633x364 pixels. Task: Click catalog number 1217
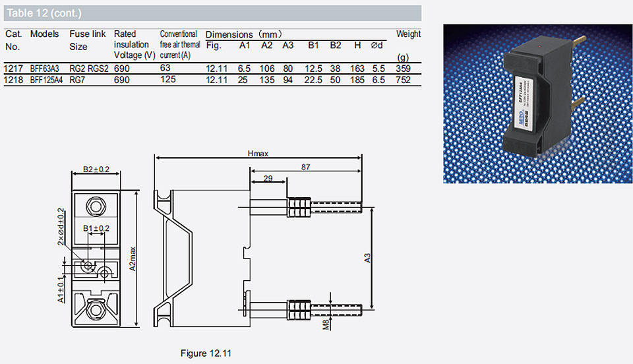click(x=13, y=69)
